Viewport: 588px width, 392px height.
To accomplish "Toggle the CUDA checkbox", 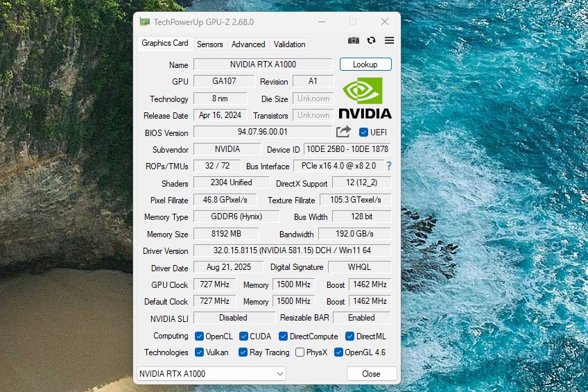I will [243, 336].
